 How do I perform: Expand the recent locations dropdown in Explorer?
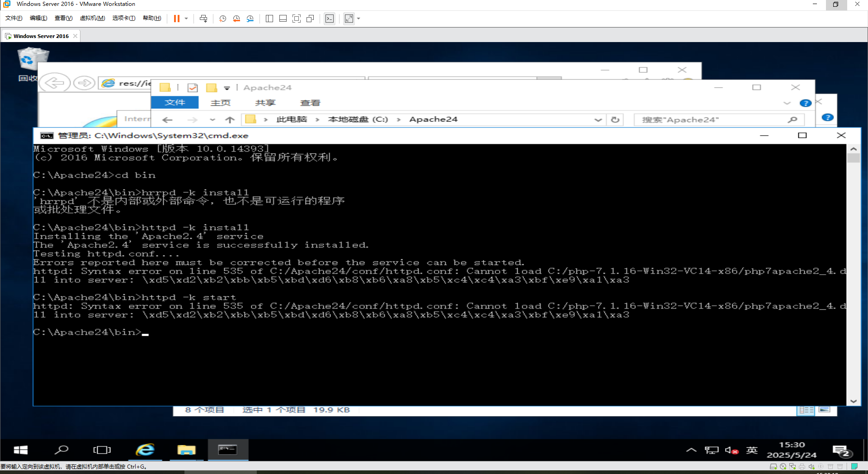coord(212,120)
